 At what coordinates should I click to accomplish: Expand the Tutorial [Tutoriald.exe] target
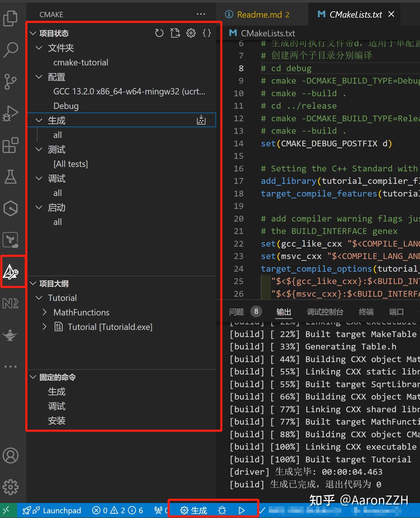45,327
